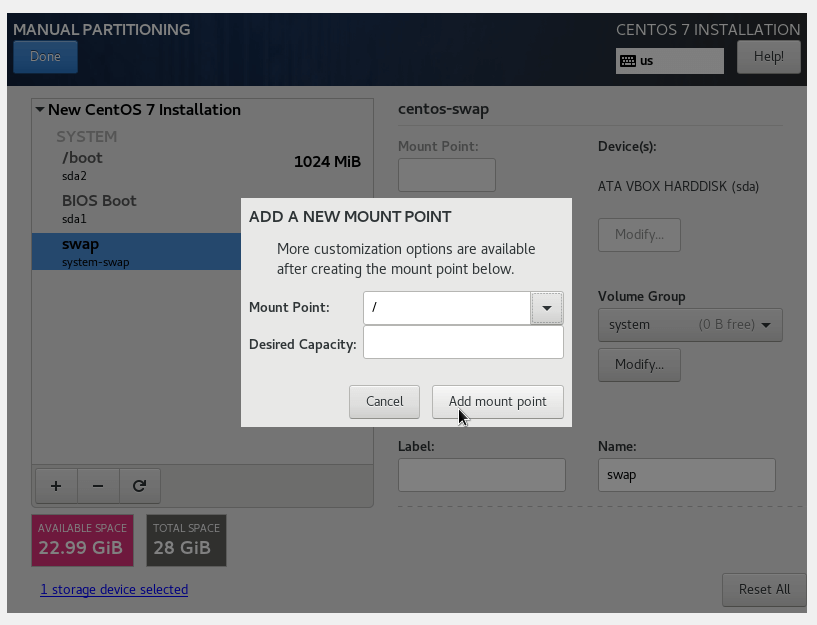Click the Label input field
The image size is (817, 625).
pos(481,475)
